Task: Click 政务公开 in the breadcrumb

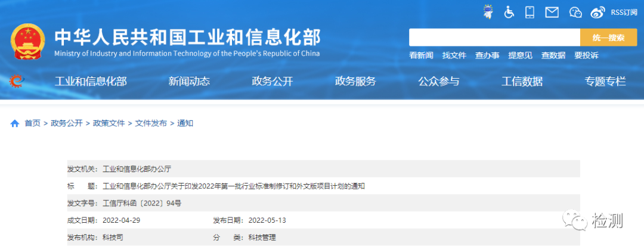Action: point(67,123)
